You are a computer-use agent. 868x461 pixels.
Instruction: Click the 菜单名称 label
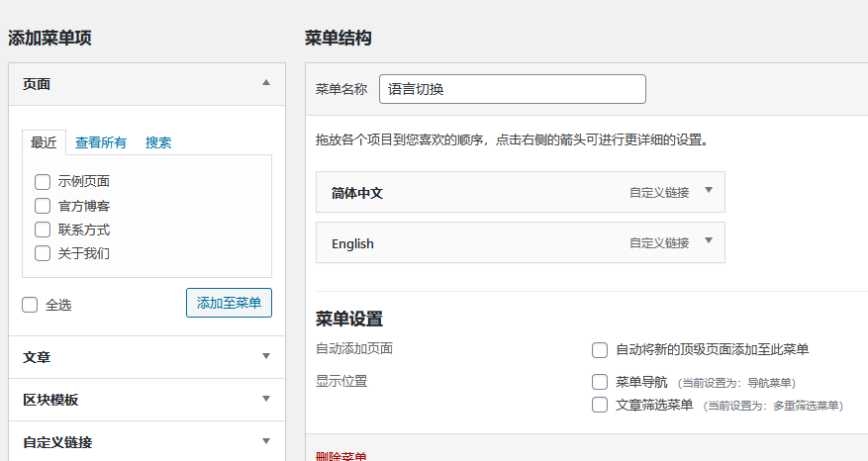click(x=341, y=89)
